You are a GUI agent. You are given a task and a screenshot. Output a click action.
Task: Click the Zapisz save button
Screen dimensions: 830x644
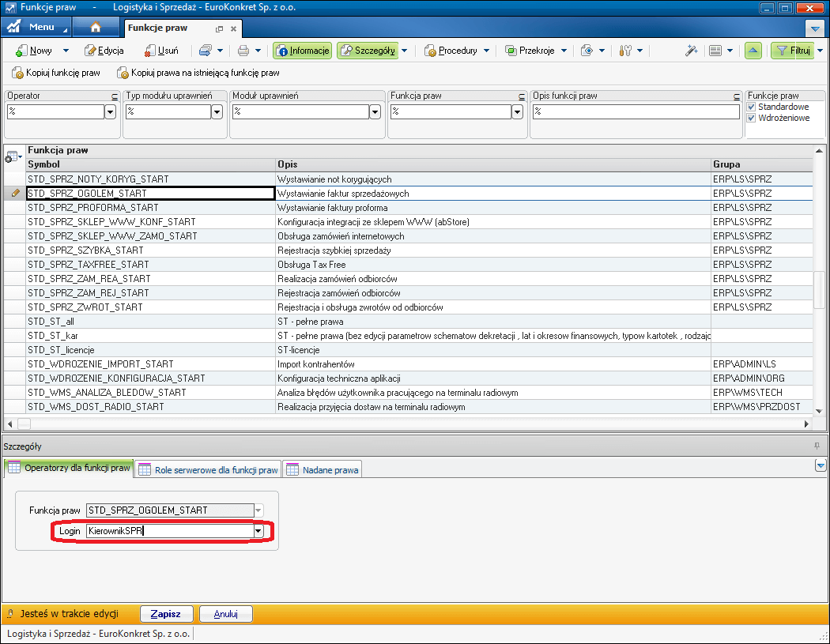166,614
